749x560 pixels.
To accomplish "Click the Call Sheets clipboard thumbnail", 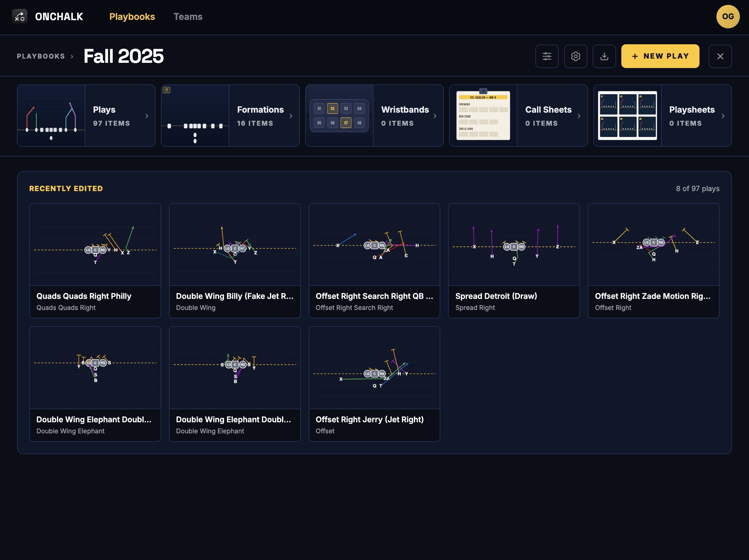I will click(x=483, y=115).
